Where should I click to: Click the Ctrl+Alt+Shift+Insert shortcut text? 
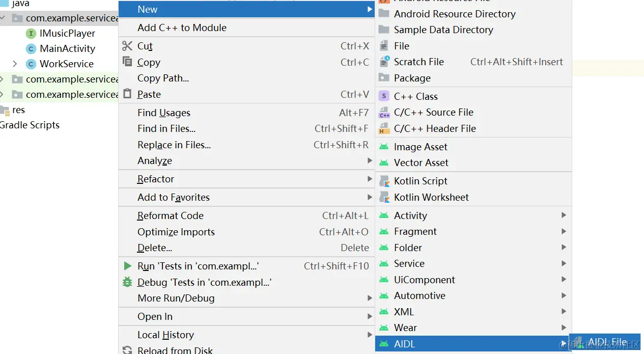click(517, 62)
